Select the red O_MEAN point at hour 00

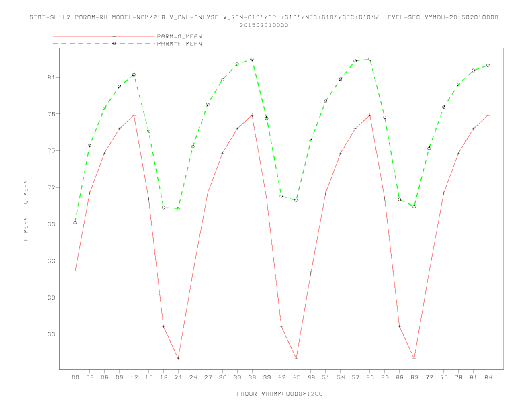[75, 273]
